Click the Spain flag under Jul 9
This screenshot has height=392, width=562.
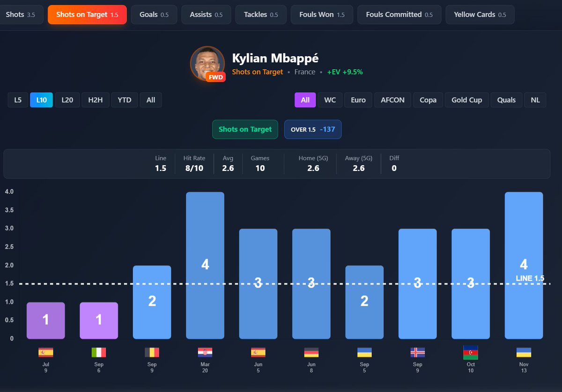click(x=45, y=353)
